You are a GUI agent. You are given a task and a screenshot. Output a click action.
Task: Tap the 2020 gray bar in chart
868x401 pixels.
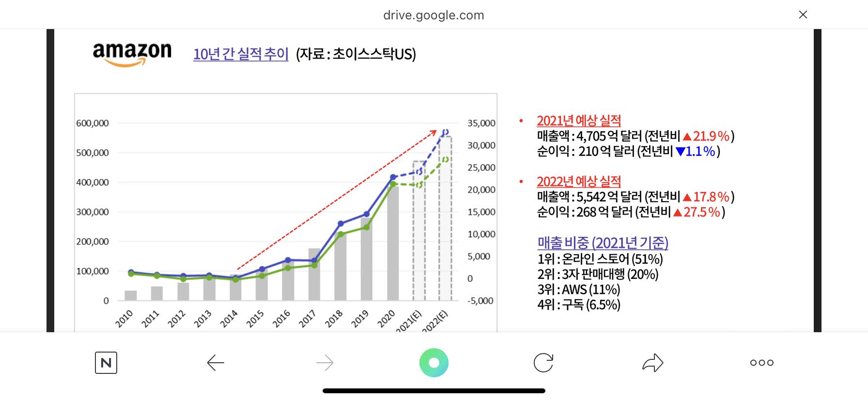click(393, 243)
